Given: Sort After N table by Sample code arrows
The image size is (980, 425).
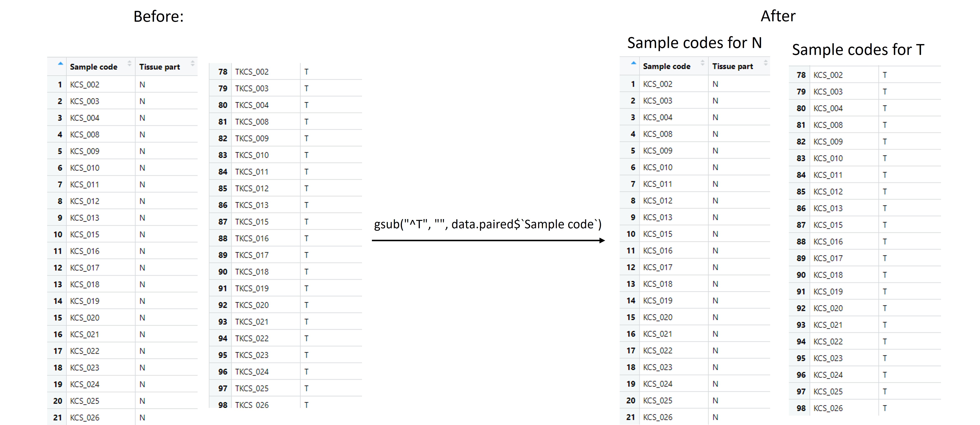Looking at the screenshot, I should click(702, 63).
